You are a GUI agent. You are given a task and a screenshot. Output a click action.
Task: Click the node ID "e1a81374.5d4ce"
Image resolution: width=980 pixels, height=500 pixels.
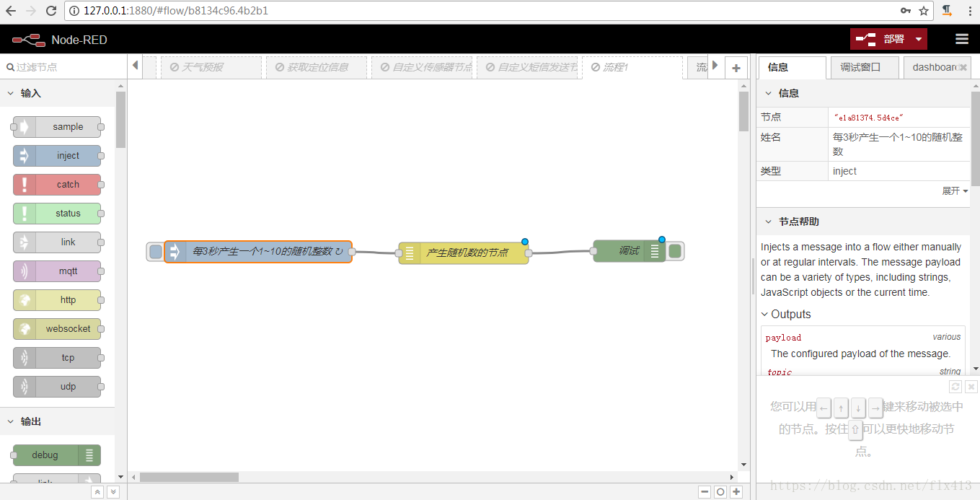coord(868,117)
